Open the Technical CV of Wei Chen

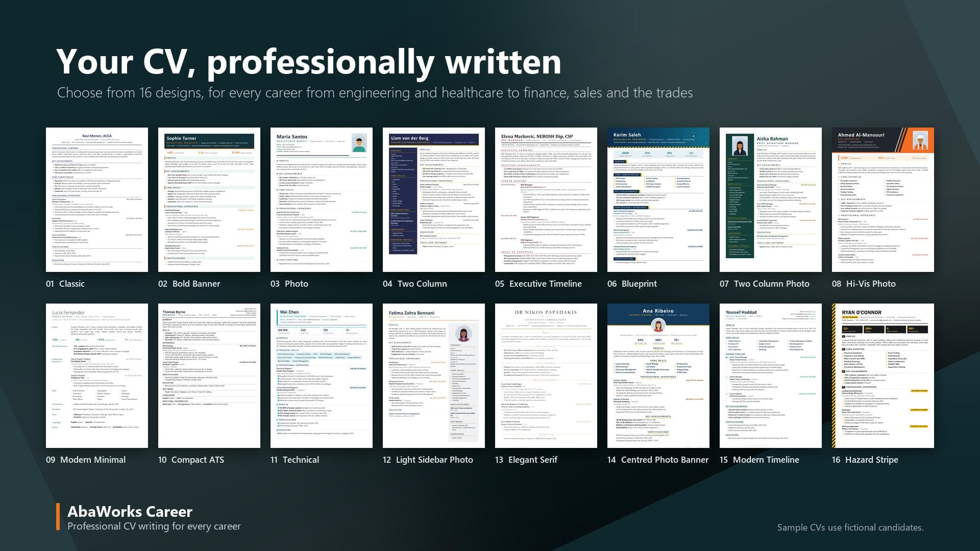tap(322, 376)
